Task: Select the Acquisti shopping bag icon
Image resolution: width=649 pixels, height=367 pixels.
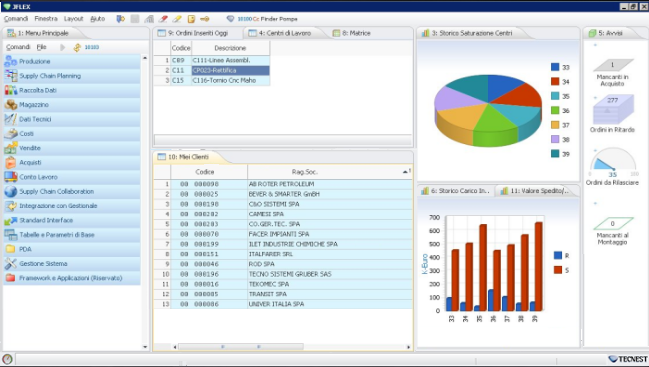Action: point(10,162)
